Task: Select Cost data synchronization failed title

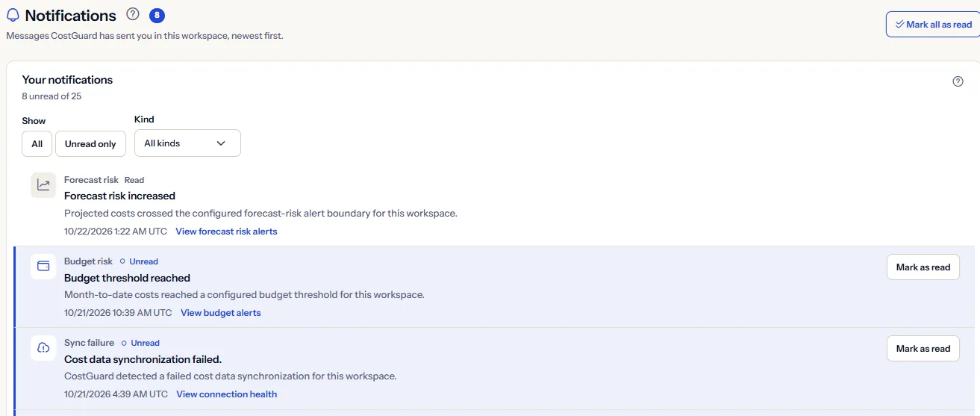Action: coord(143,359)
